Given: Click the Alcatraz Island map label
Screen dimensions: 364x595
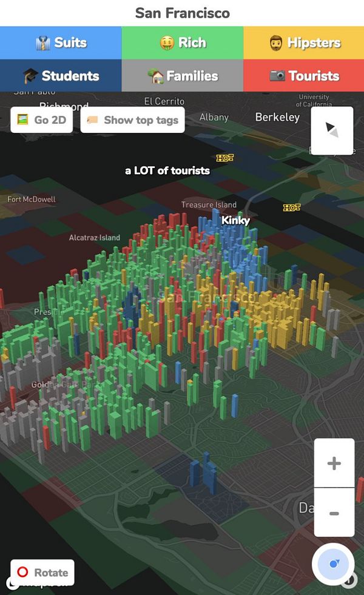Looking at the screenshot, I should click(x=95, y=238).
